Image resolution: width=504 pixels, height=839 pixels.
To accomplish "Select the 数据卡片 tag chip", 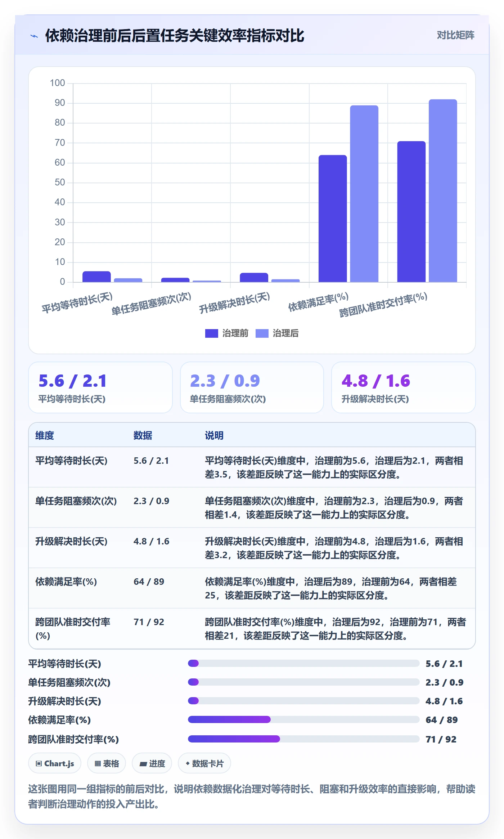I will (204, 763).
